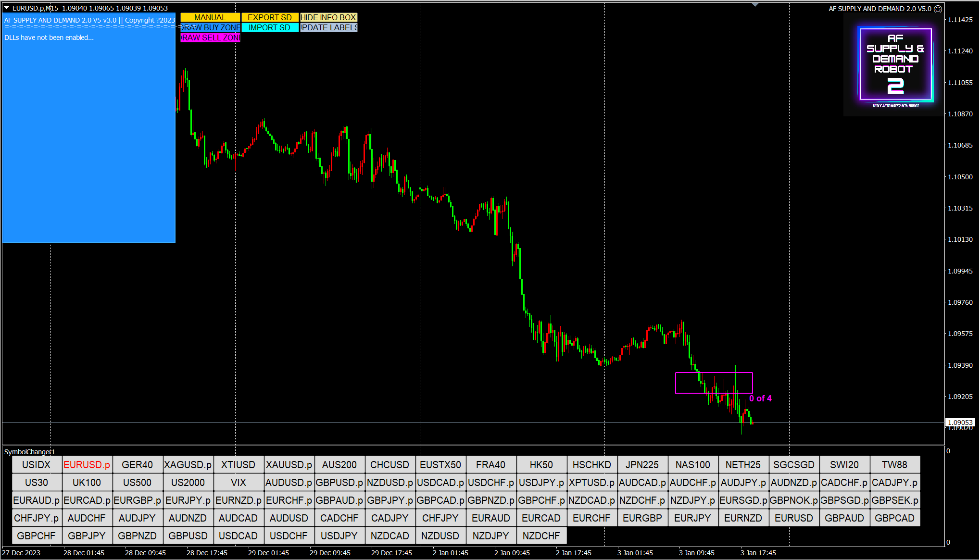This screenshot has width=980, height=560.
Task: Toggle the MANUAL mode button
Action: (210, 17)
